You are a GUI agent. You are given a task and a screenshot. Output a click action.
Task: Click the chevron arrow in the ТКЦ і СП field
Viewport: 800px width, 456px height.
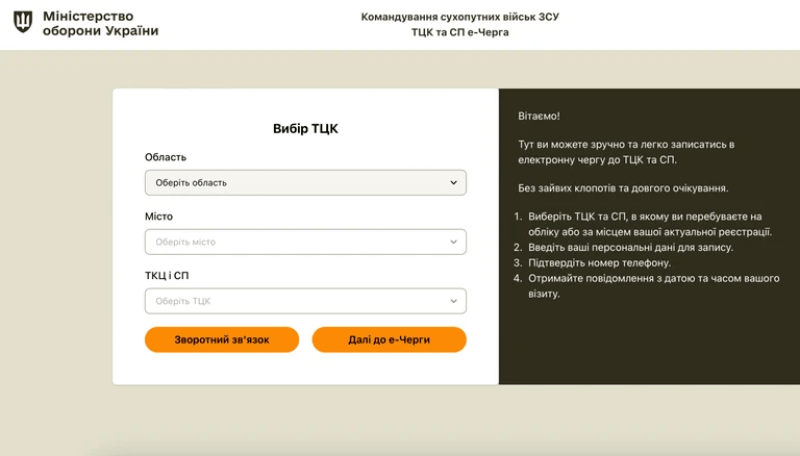[x=453, y=301]
